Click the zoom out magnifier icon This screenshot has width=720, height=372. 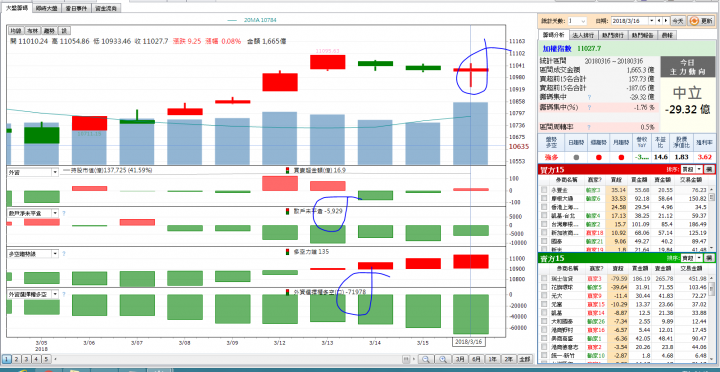click(x=425, y=359)
